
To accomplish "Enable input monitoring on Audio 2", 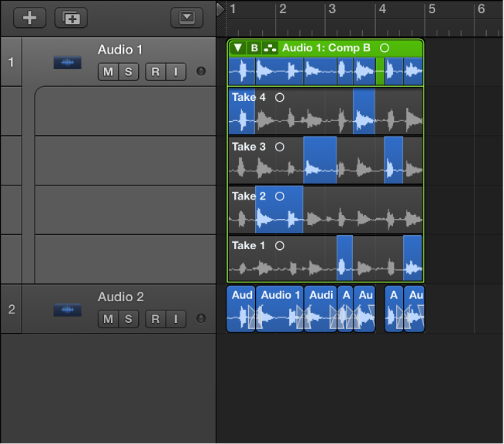I will tap(175, 319).
